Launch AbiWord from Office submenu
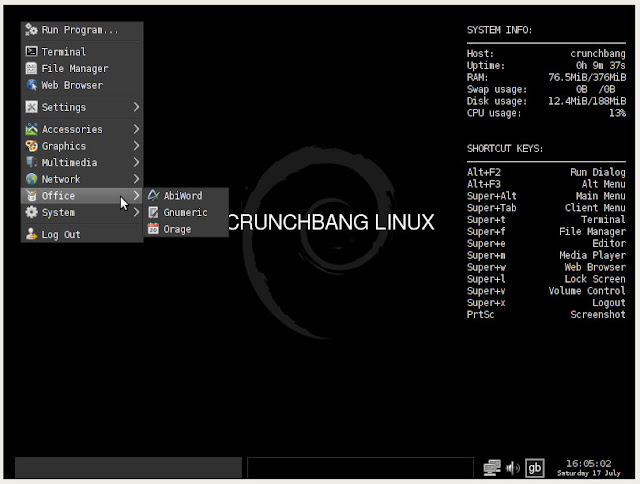 coord(186,195)
